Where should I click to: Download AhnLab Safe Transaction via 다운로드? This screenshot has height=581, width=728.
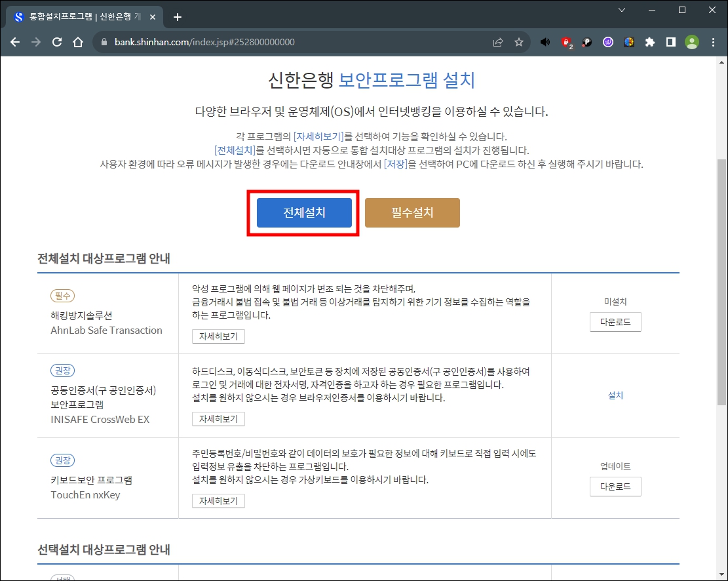(x=615, y=322)
